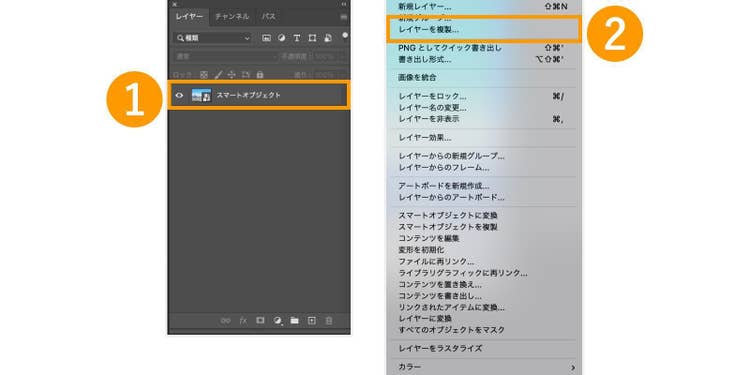Collapse the panel with double-arrow icon

(343, 4)
